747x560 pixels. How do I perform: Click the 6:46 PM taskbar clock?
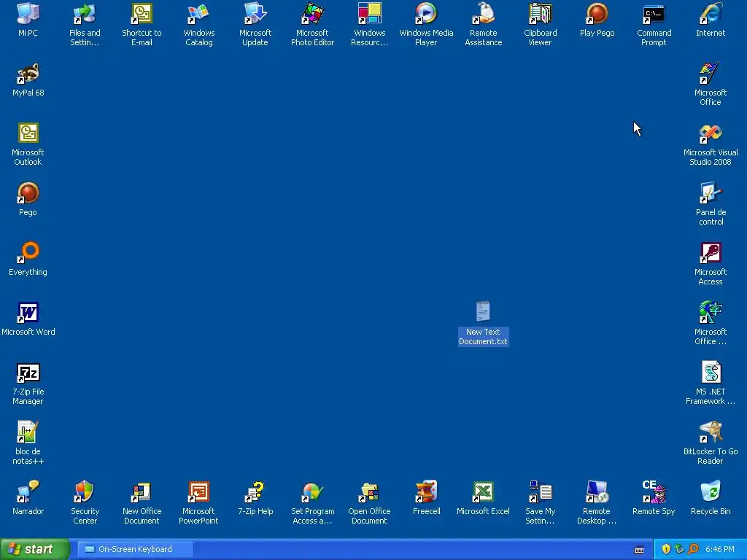tap(719, 549)
